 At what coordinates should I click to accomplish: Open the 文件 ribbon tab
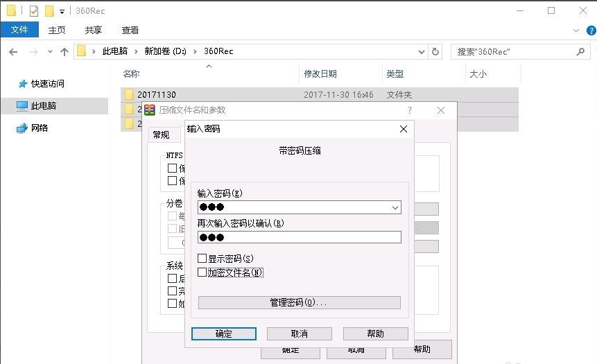[19, 30]
